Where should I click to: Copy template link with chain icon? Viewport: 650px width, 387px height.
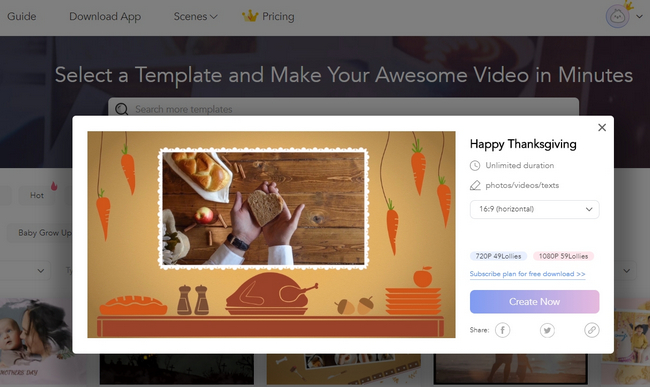592,330
